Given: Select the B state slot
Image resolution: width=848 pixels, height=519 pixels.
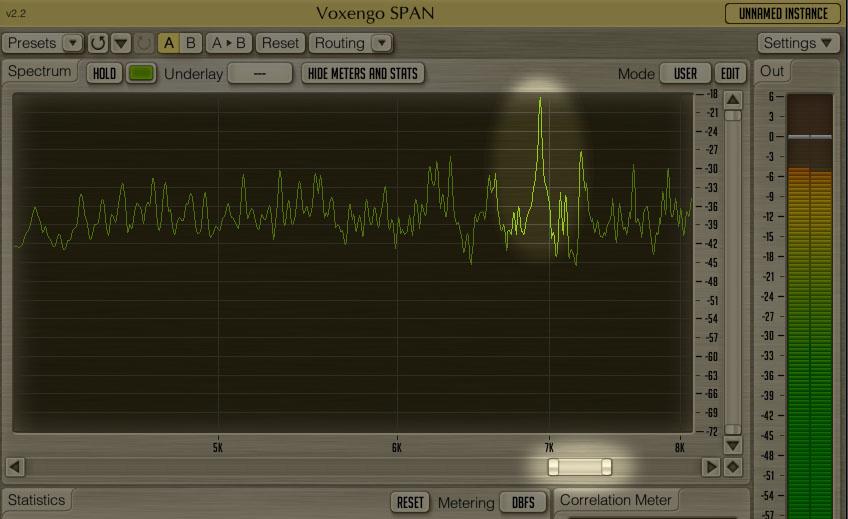Looking at the screenshot, I should tap(191, 43).
